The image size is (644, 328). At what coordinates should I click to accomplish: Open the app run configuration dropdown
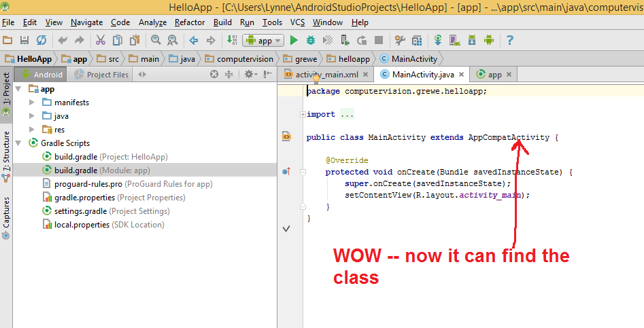point(262,41)
